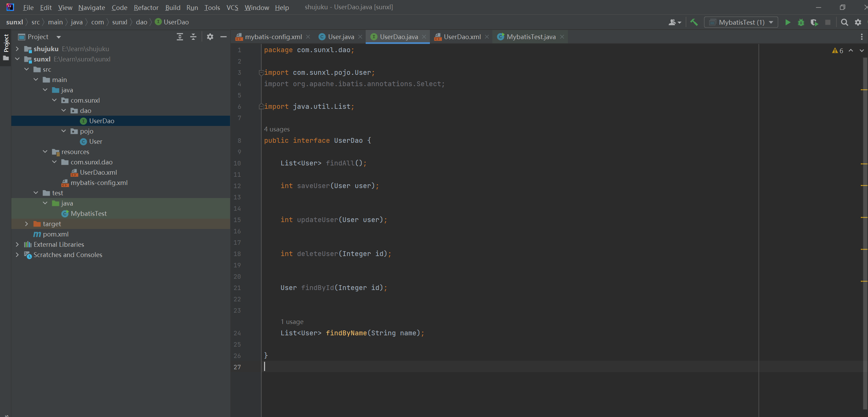Viewport: 868px width, 417px height.
Task: Select mybatis-config.xml in project tree
Action: (x=99, y=183)
